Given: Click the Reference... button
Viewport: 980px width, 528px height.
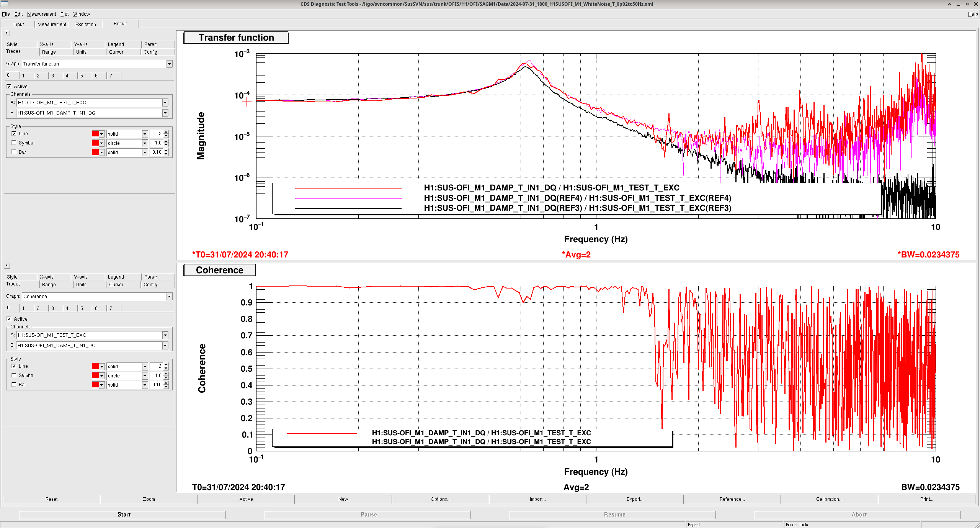Looking at the screenshot, I should point(732,499).
